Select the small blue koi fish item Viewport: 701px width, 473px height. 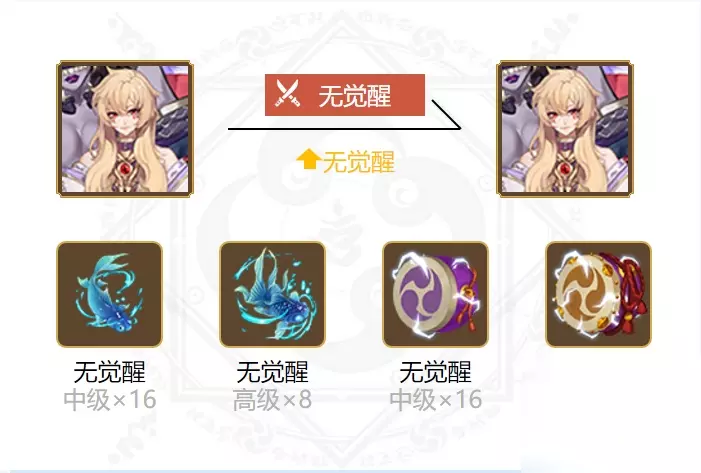[109, 294]
